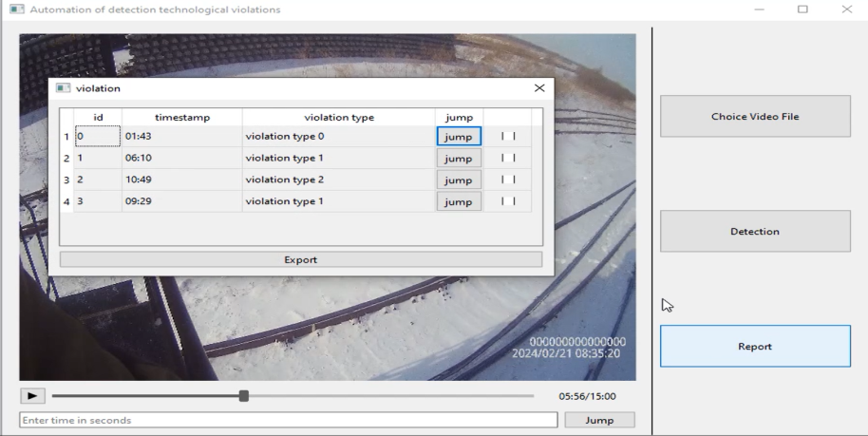
Task: Click the 'Enter time in seconds' field
Action: pos(288,420)
